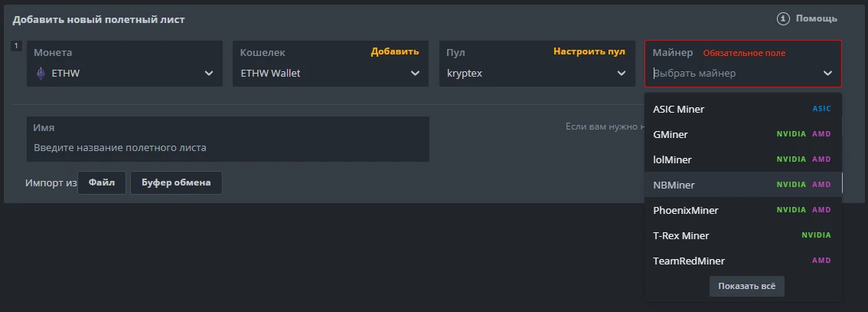Expand the Монета coin dropdown
The height and width of the screenshot is (312, 868).
point(209,74)
